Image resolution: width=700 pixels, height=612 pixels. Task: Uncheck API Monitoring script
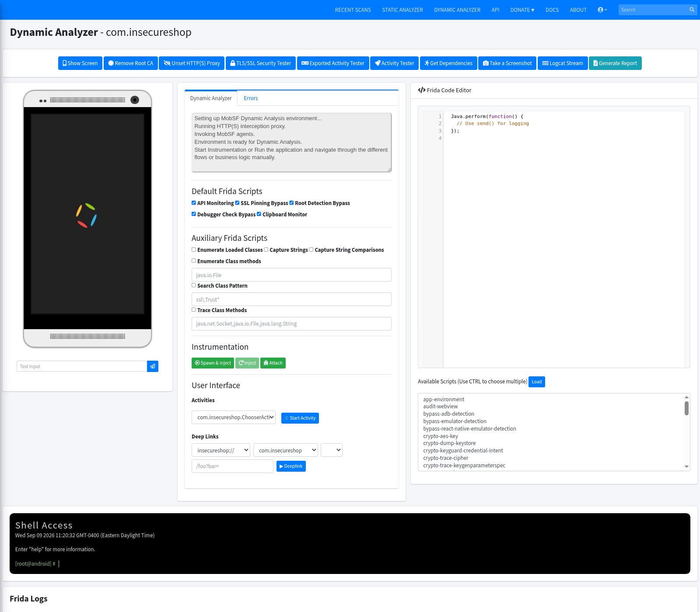[x=194, y=203]
